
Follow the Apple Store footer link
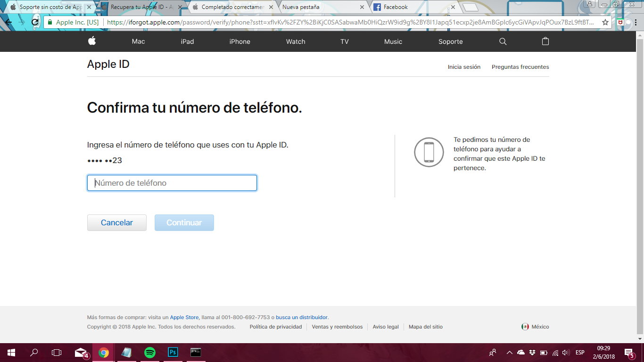tap(184, 317)
